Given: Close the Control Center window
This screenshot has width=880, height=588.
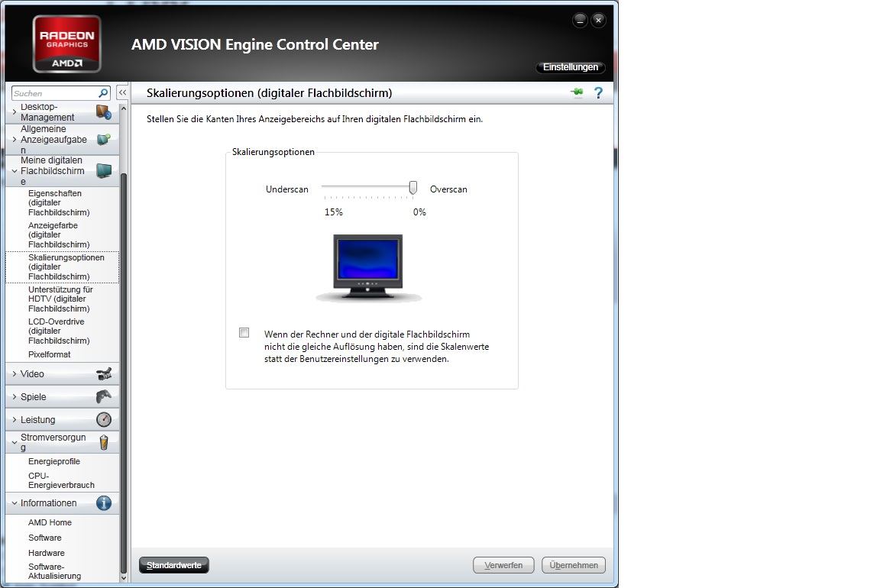Looking at the screenshot, I should (598, 21).
